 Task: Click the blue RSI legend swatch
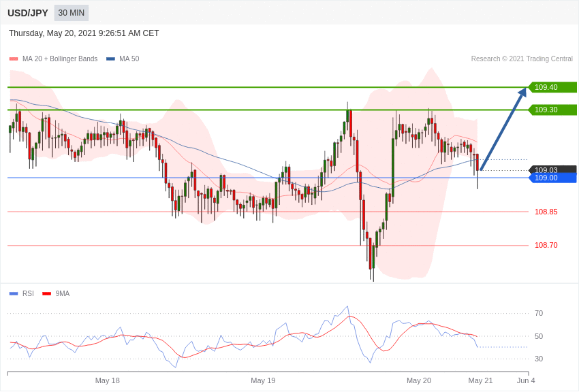[x=14, y=293]
